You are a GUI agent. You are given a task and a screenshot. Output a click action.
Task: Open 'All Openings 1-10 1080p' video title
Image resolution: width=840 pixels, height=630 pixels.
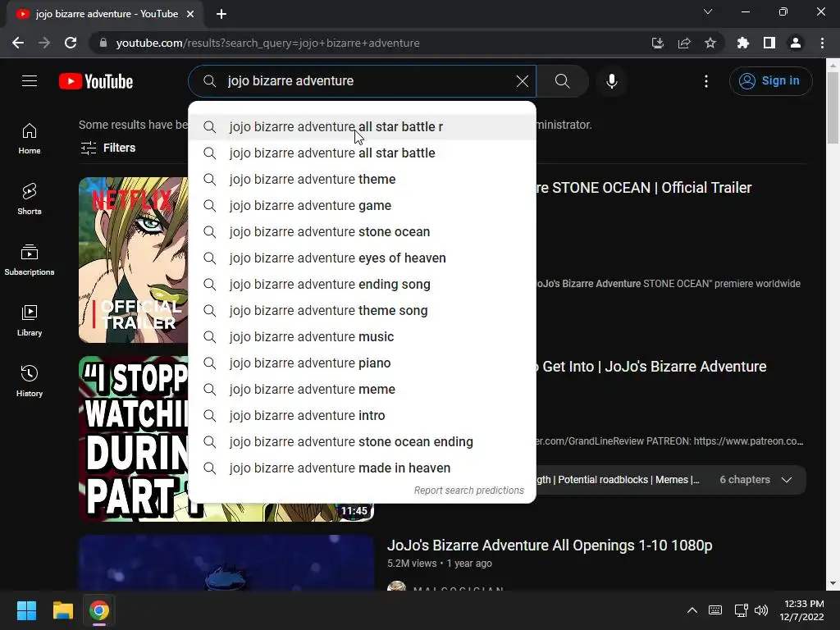pyautogui.click(x=550, y=546)
